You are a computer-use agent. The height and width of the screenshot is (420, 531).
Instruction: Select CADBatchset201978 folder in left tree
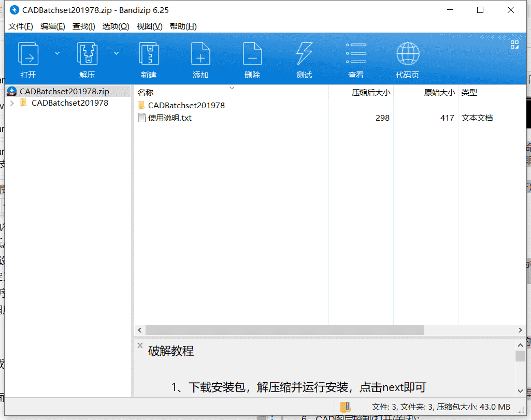(x=70, y=103)
